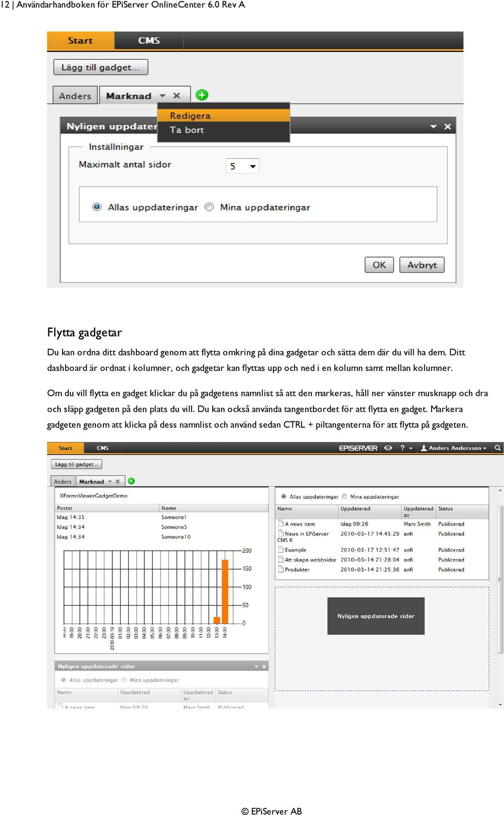Select the Marknad tab in the dashboard screenshot
Screen dimensions: 504x815
(x=91, y=481)
